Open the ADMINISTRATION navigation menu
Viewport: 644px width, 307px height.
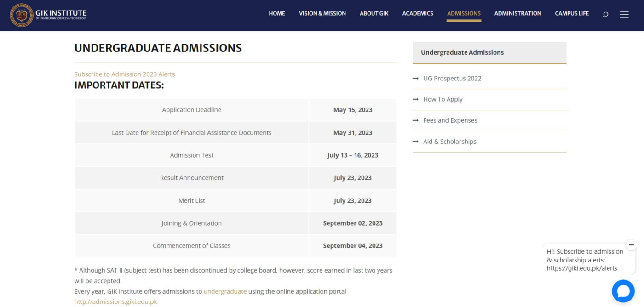click(517, 13)
